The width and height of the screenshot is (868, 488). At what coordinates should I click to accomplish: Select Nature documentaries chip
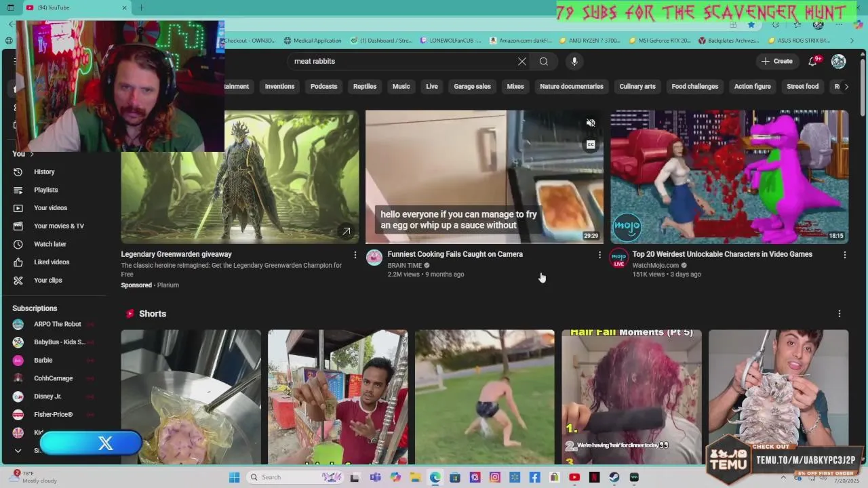point(572,87)
